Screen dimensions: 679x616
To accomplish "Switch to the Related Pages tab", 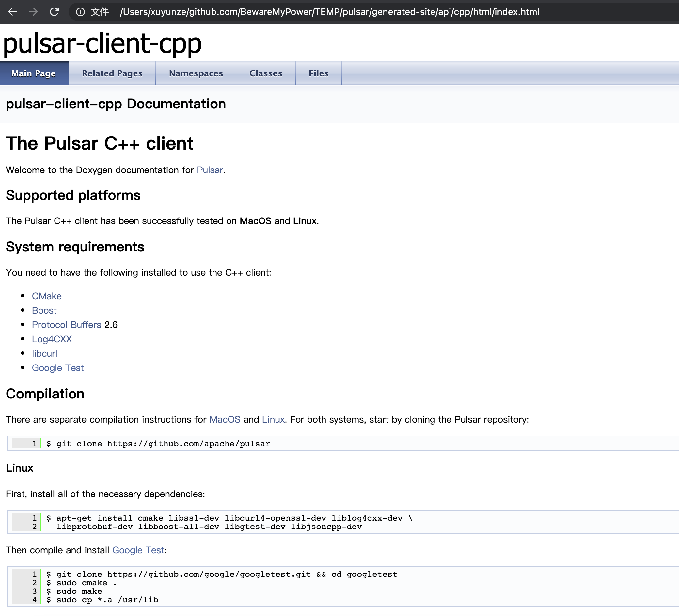I will click(x=112, y=73).
